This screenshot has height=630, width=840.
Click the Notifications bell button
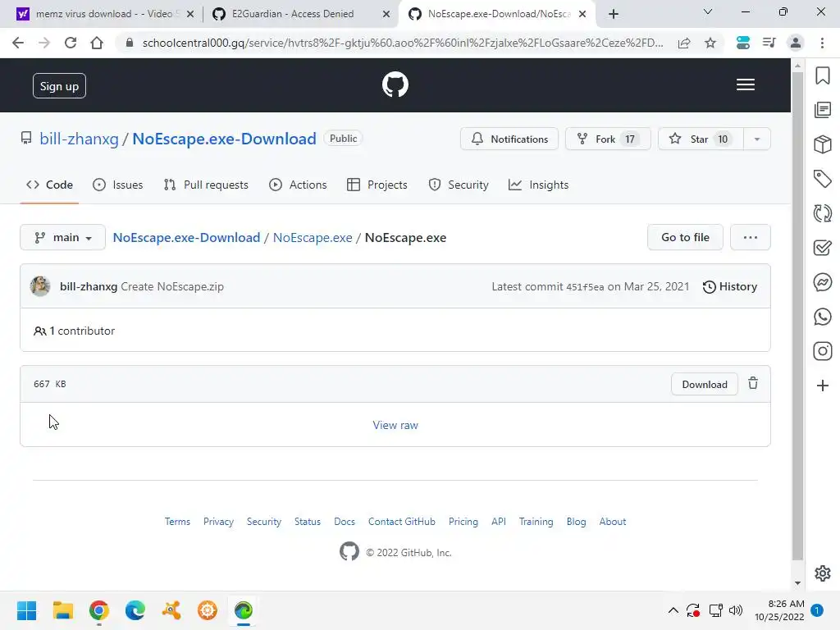click(x=509, y=139)
